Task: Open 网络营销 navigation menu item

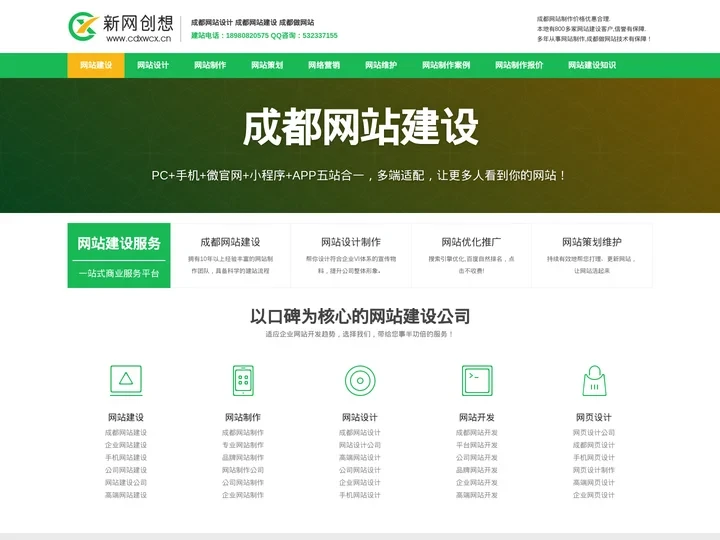Action: tap(324, 65)
